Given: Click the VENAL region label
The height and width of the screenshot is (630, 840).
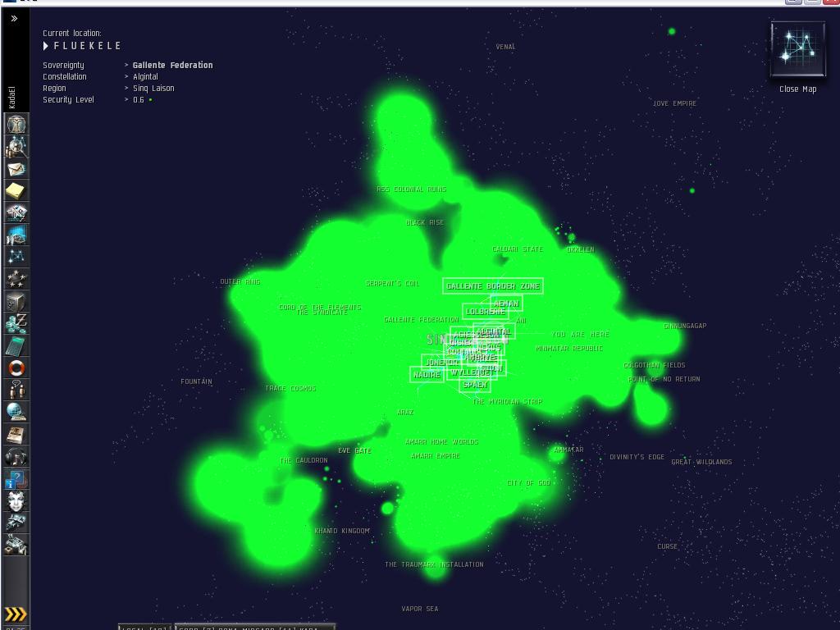Looking at the screenshot, I should (x=505, y=47).
